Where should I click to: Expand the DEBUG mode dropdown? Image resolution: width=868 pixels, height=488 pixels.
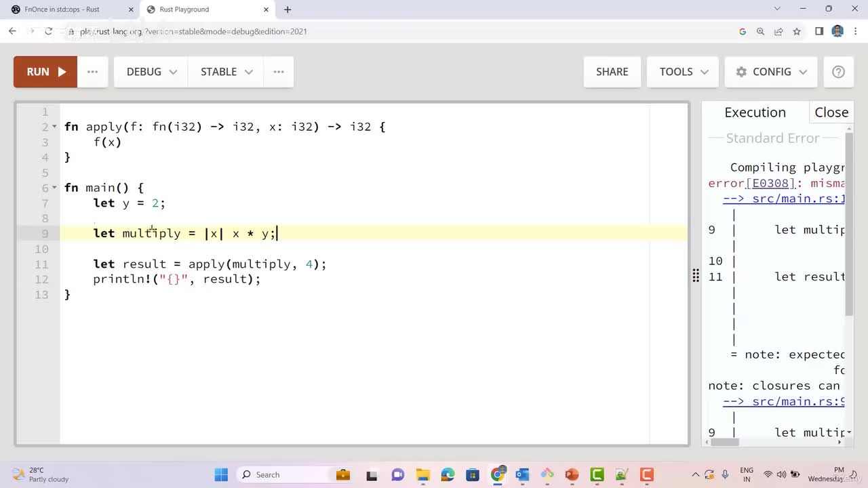[x=152, y=72]
